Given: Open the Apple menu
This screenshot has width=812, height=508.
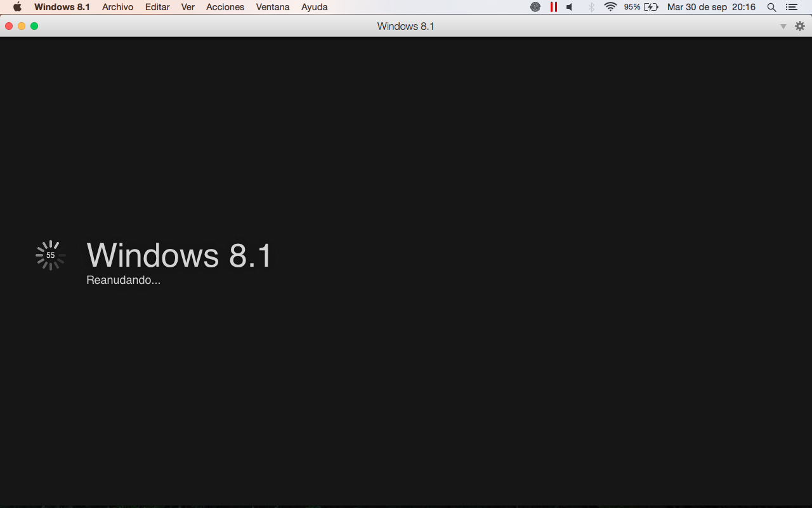Looking at the screenshot, I should click(x=17, y=7).
